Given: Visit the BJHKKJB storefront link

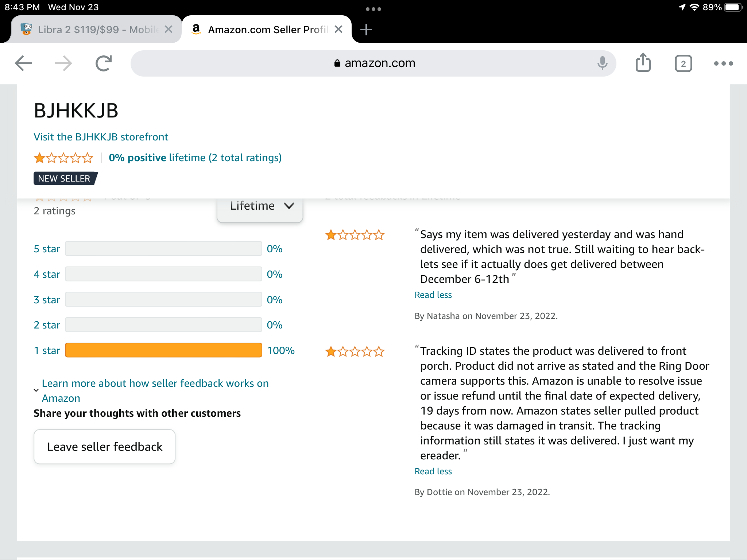Looking at the screenshot, I should [101, 137].
